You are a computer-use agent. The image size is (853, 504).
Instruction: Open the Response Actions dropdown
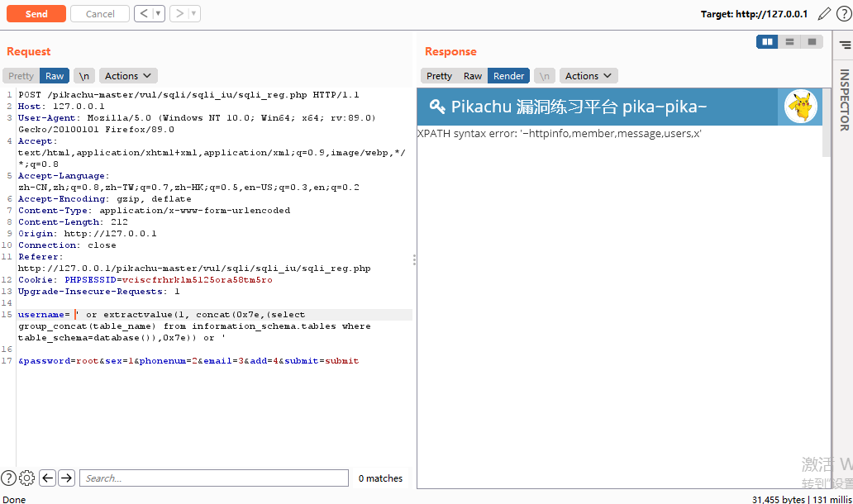click(x=589, y=76)
